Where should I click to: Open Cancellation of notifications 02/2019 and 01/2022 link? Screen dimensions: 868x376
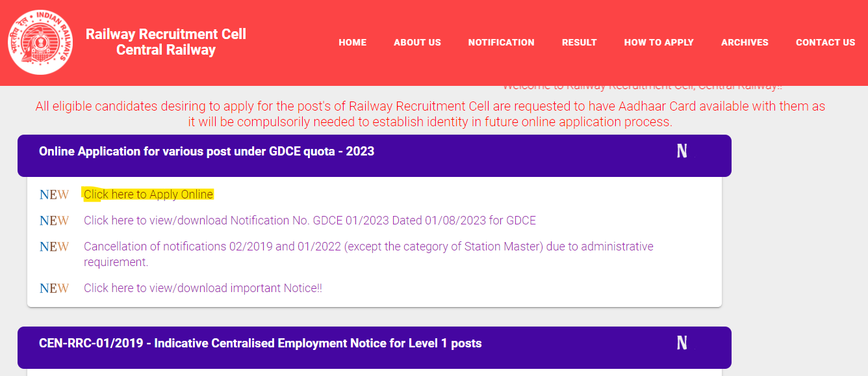[x=368, y=254]
